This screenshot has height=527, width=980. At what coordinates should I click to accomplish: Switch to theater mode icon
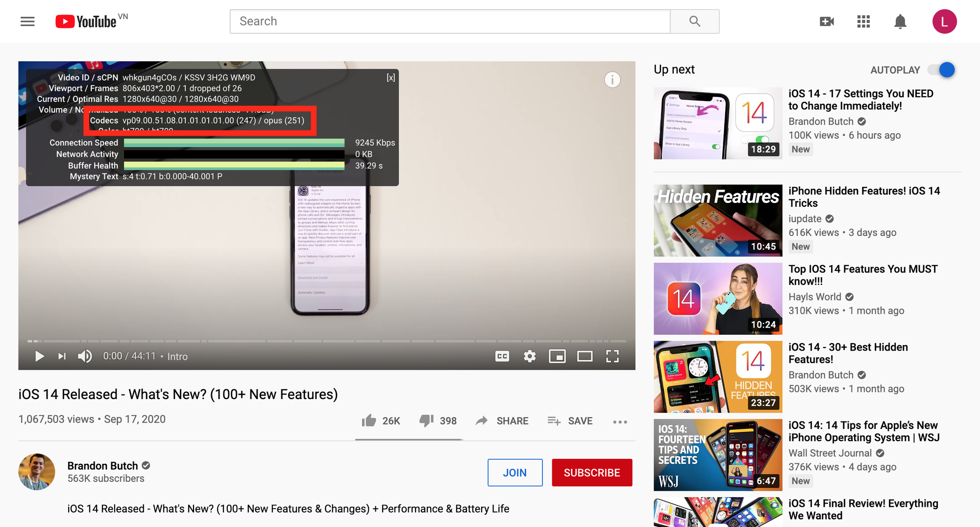point(585,356)
